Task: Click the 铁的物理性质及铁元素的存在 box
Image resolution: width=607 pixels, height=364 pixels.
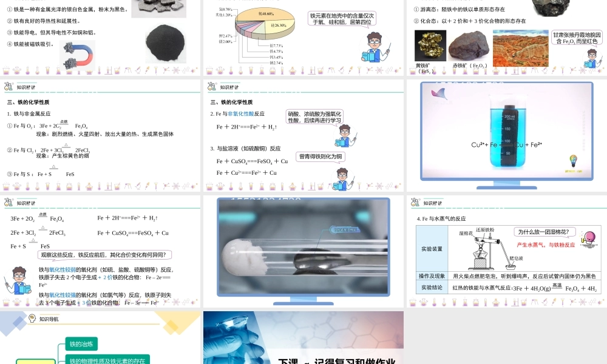Action: [x=107, y=359]
